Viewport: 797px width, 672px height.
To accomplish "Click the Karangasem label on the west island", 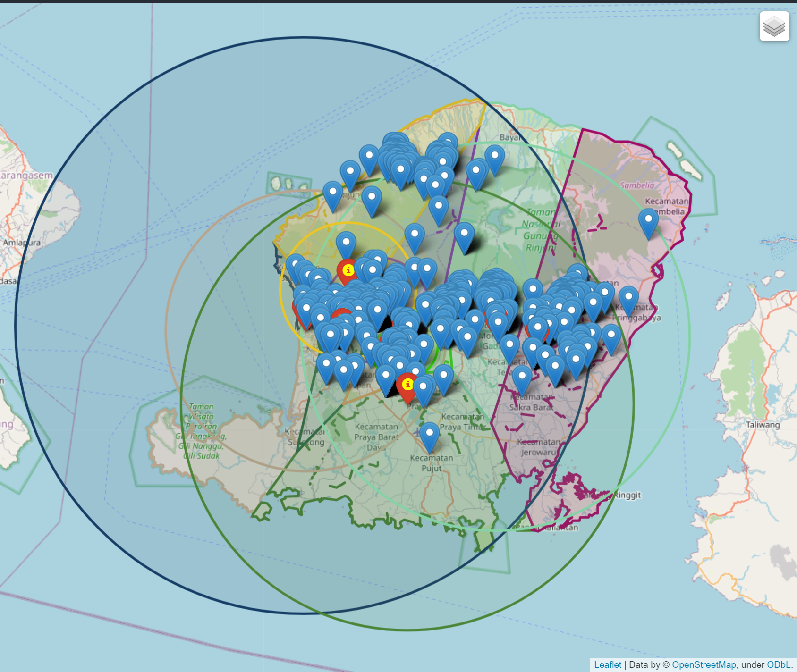I will 26,175.
